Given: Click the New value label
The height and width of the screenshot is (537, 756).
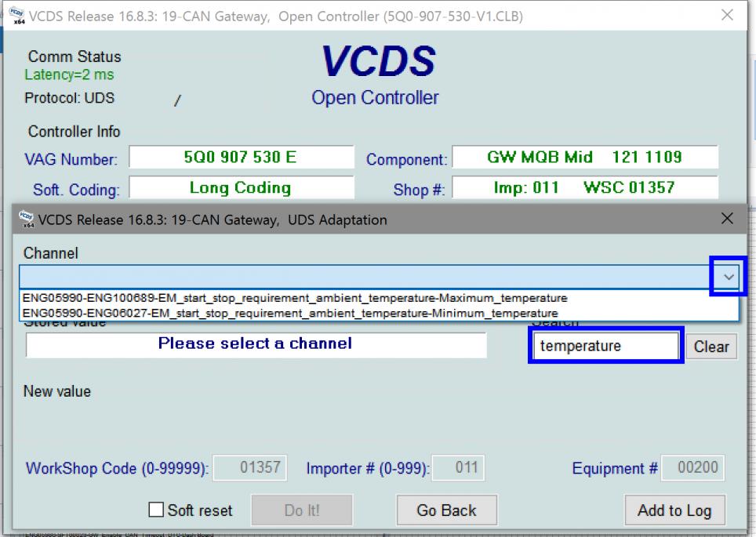Looking at the screenshot, I should coord(57,391).
